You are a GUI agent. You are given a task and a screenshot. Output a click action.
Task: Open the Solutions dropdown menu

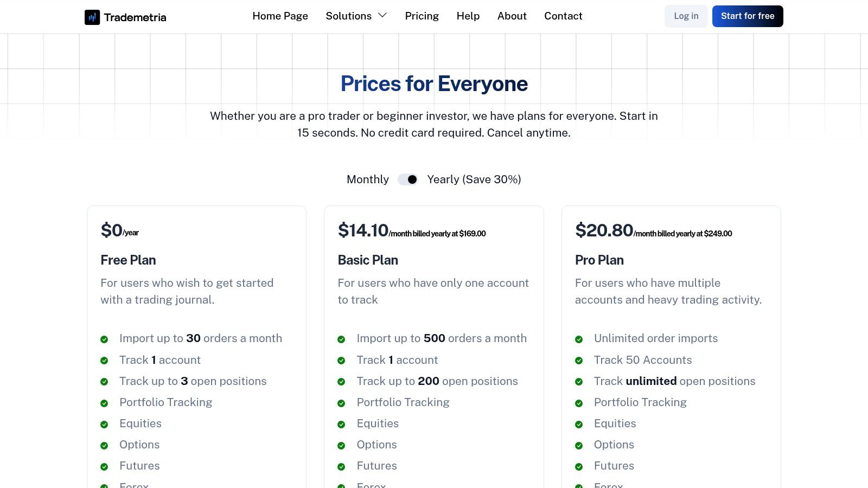[356, 16]
